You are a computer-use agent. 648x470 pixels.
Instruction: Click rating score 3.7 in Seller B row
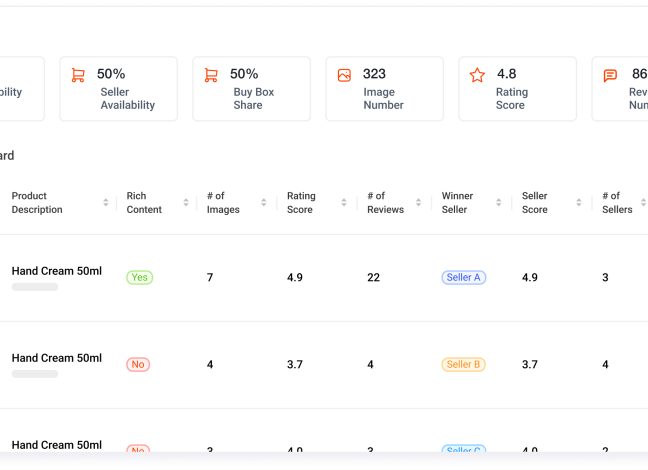[295, 365]
